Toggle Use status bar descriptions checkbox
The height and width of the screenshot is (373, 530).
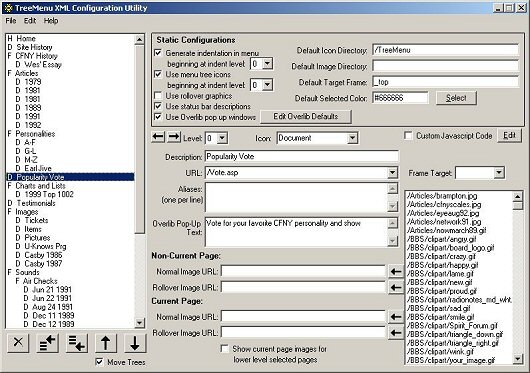[158, 106]
